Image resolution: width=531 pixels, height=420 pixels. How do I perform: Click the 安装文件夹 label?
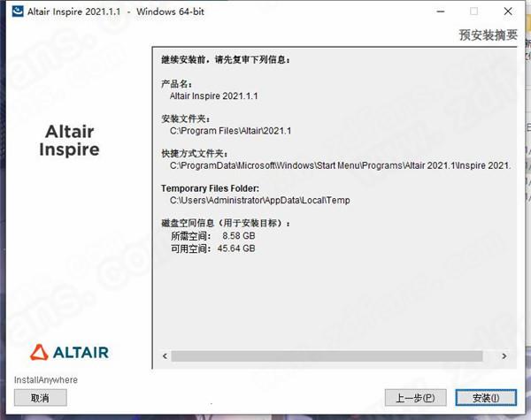click(186, 118)
